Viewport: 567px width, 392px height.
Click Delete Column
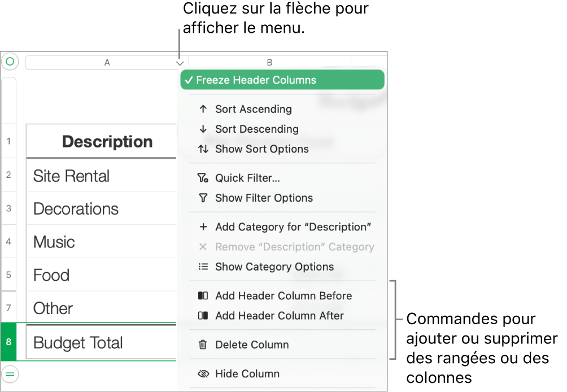point(251,345)
